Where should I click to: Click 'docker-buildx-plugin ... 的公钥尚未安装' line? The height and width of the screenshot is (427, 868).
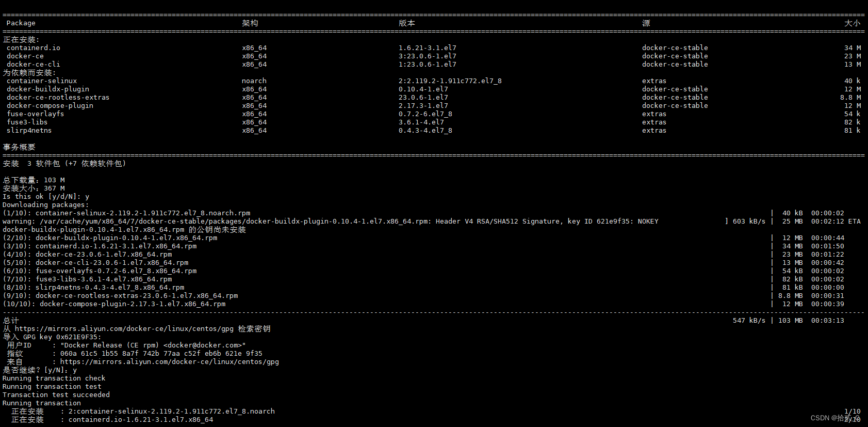pos(124,230)
